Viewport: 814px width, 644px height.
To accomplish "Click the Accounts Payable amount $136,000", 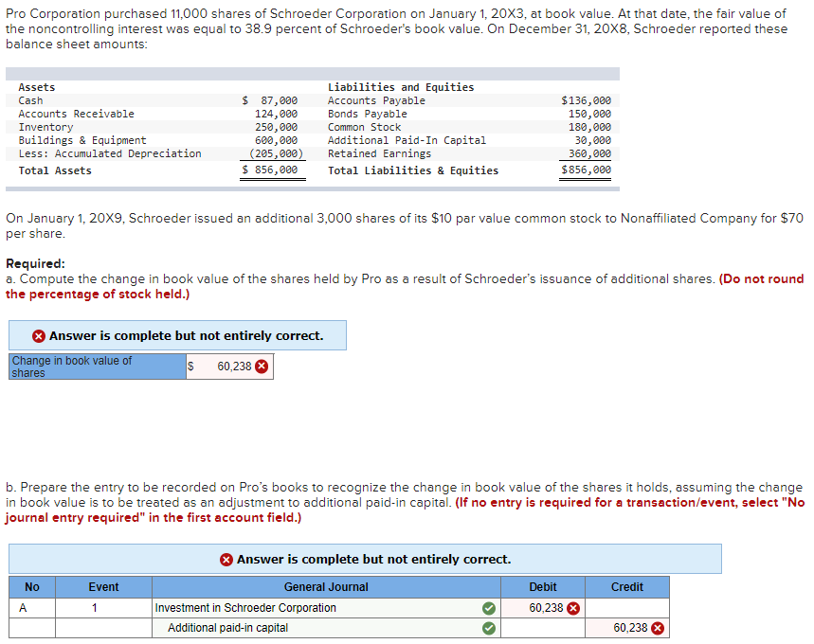I will [x=587, y=100].
